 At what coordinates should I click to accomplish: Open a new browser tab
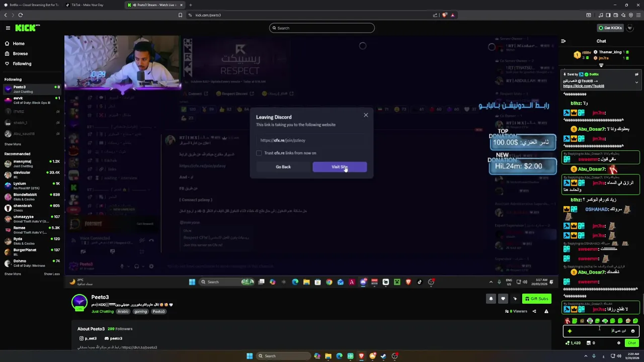coord(190,5)
